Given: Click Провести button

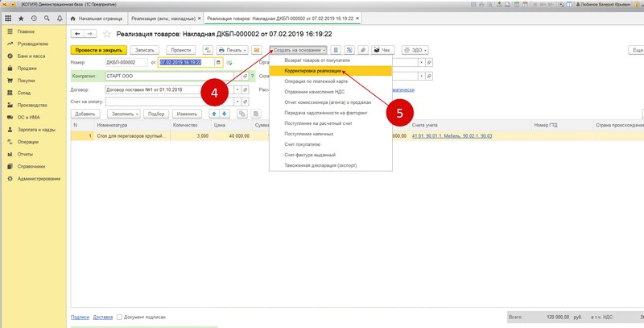Looking at the screenshot, I should pos(180,50).
